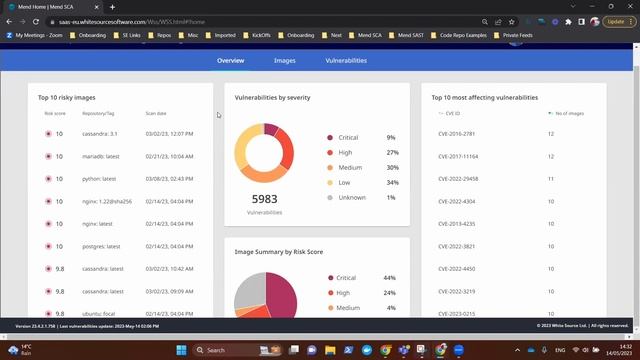Open the My Meetings - Zoom bookmark
This screenshot has height=360, width=640.
(x=34, y=36)
